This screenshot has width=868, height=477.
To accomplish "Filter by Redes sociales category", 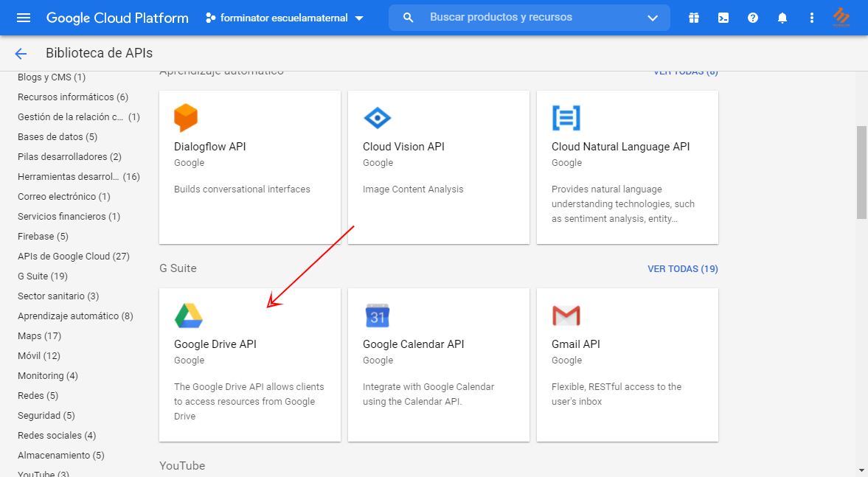I will [57, 436].
